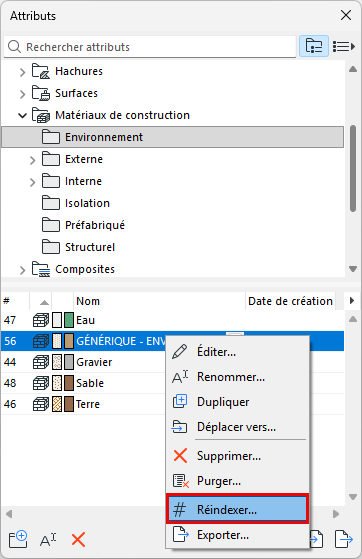Select the Interne folder label
Image resolution: width=362 pixels, height=559 pixels.
(x=83, y=181)
